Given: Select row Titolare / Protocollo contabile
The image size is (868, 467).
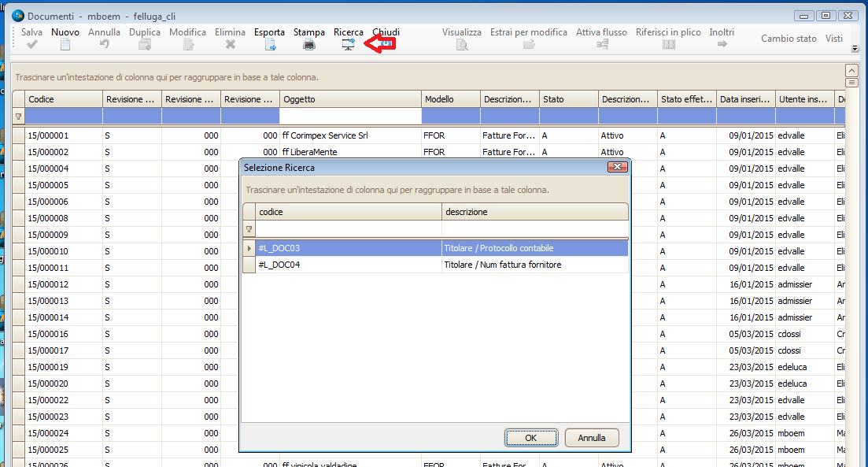Looking at the screenshot, I should (535, 248).
